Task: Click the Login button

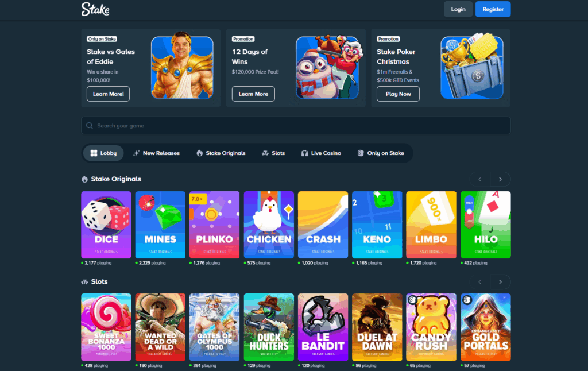Action: pyautogui.click(x=458, y=9)
